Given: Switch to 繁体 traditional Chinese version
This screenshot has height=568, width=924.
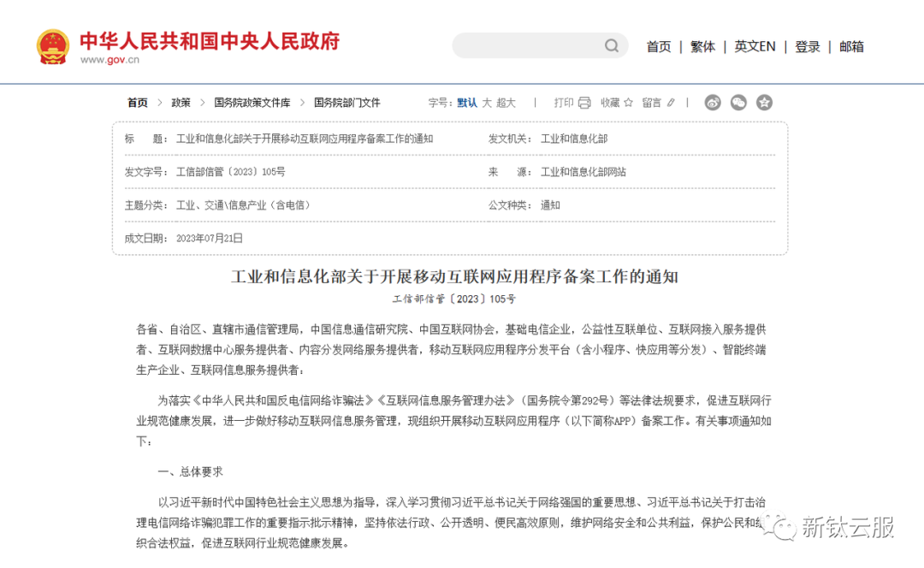Looking at the screenshot, I should click(702, 46).
